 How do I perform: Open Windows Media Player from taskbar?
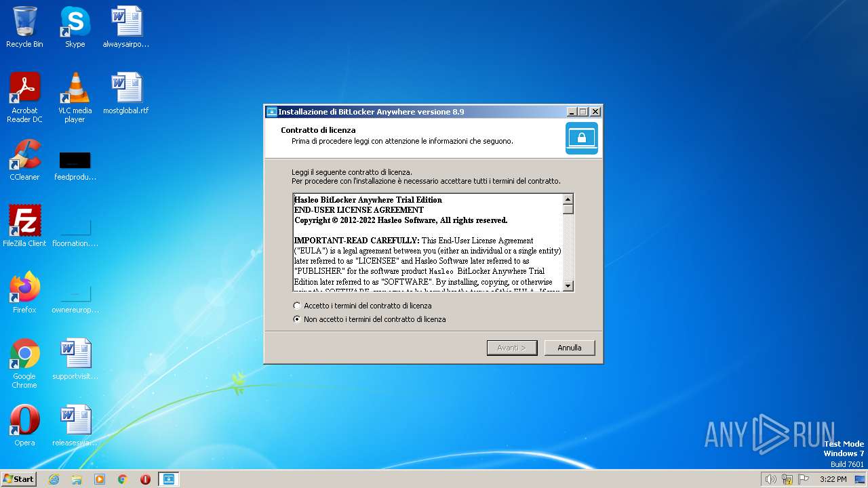[100, 479]
